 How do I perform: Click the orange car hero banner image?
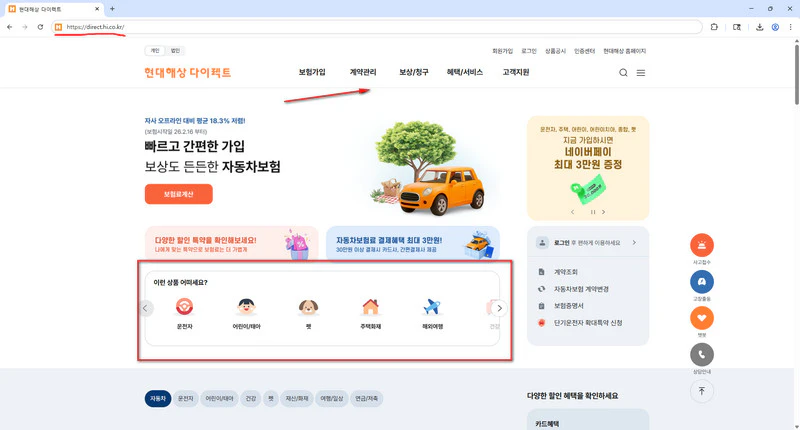(x=429, y=168)
